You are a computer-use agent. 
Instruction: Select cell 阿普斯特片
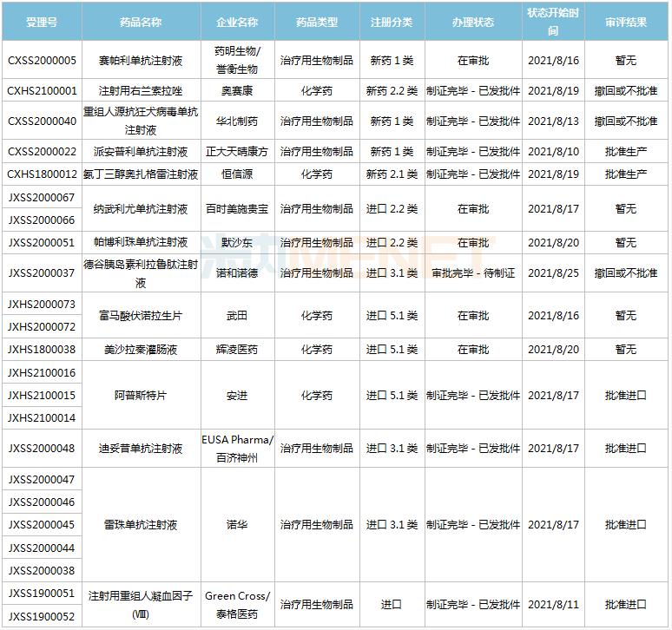[141, 395]
